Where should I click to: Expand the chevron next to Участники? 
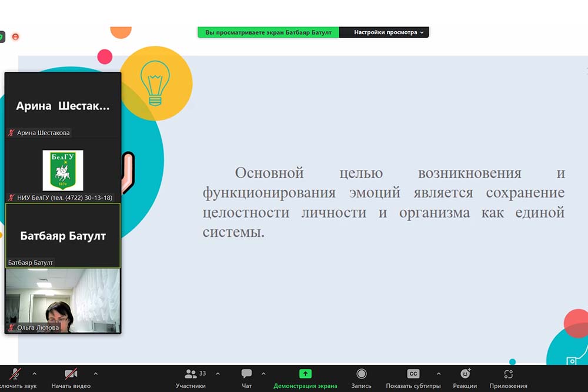218,374
